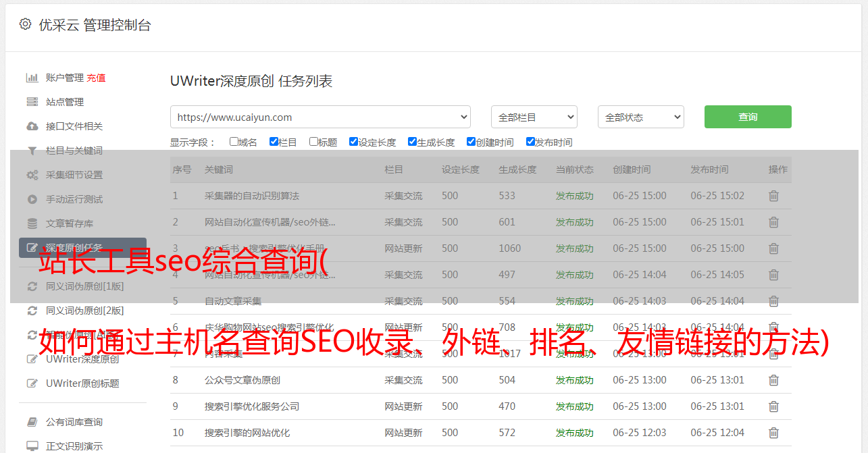
Task: Click the 操作 column header
Action: point(778,169)
